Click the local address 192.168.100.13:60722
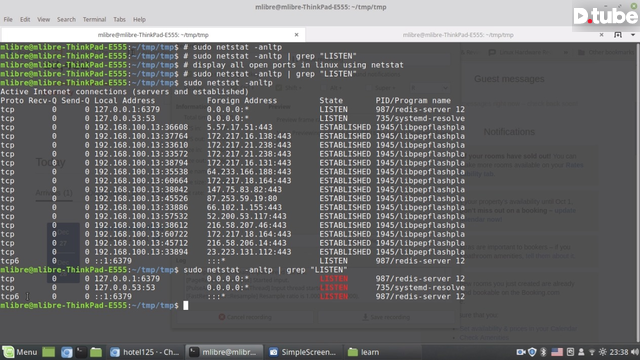Screen dimensions: 640x360 click(x=141, y=234)
